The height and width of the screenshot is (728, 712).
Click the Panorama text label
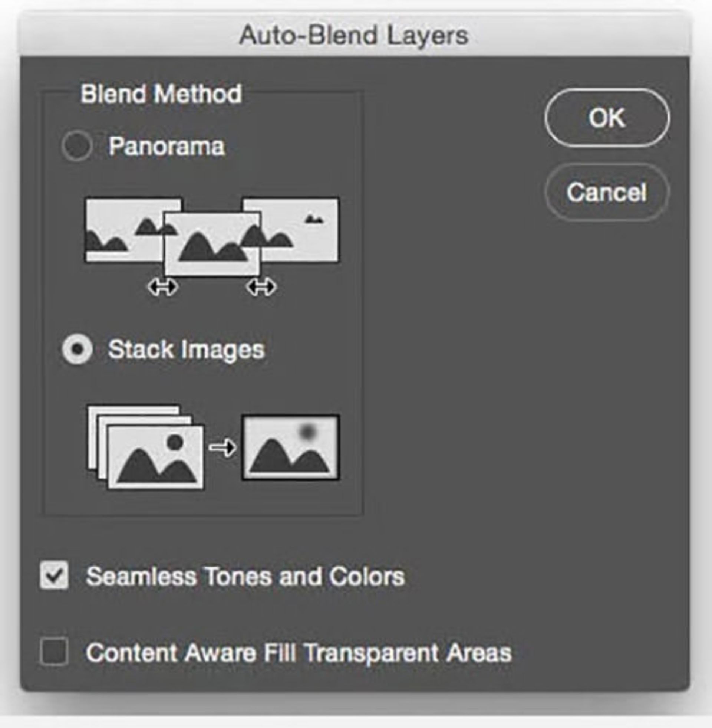pyautogui.click(x=167, y=146)
